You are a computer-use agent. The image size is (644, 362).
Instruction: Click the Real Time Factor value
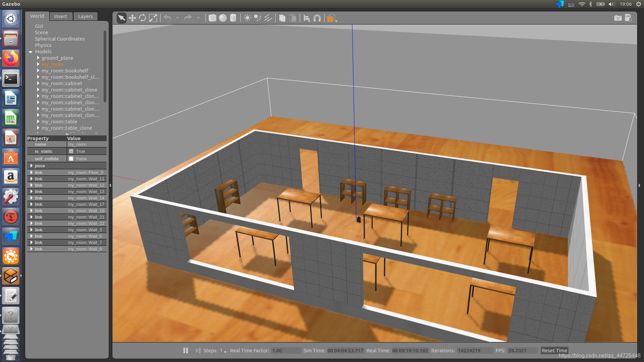tap(286, 351)
